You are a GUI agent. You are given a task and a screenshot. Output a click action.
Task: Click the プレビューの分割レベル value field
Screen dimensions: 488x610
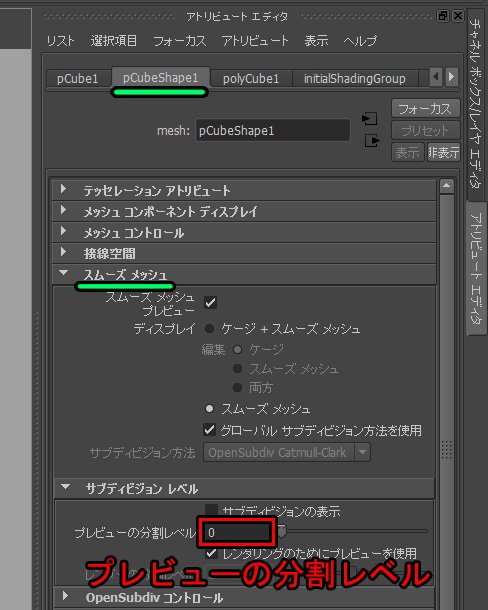tap(237, 532)
